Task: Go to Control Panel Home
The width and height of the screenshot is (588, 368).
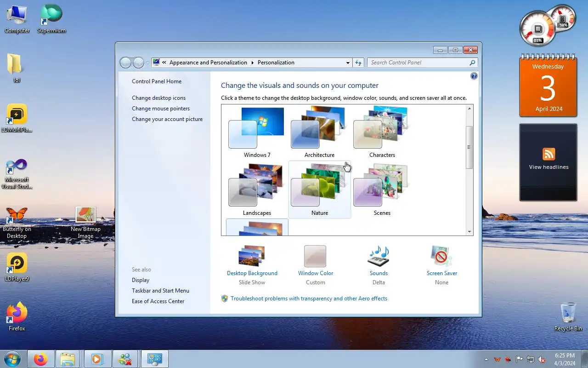Action: [x=157, y=81]
